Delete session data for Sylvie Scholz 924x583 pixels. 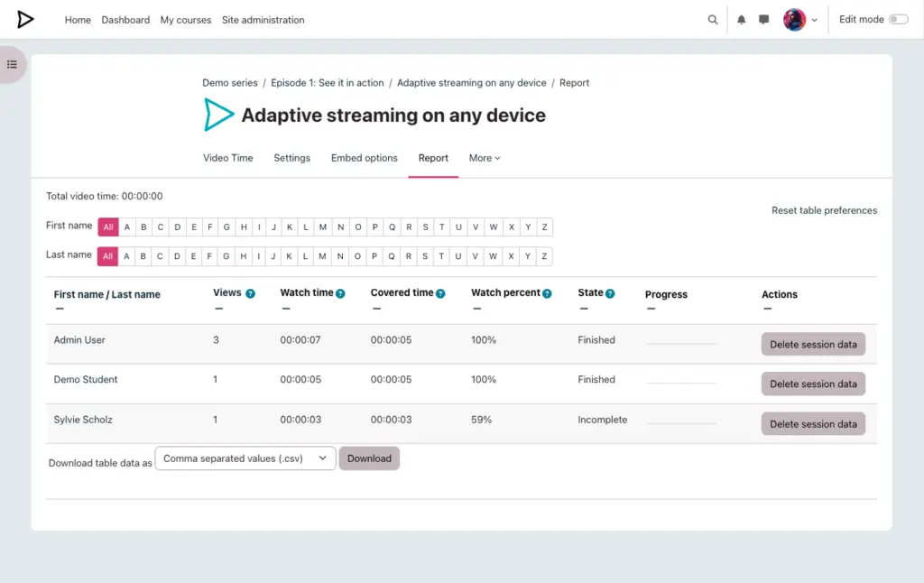tap(813, 424)
